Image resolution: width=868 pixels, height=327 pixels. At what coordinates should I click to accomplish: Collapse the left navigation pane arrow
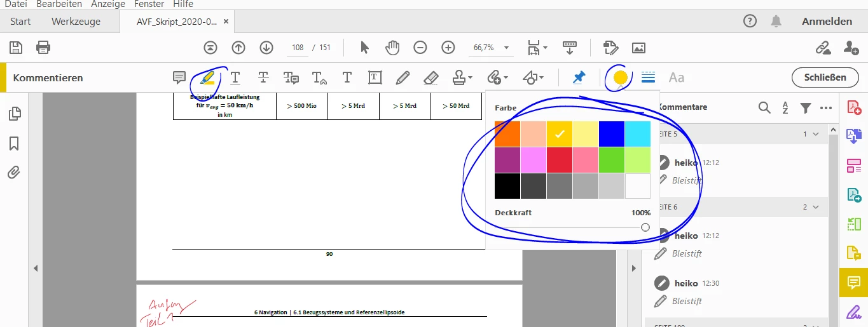(36, 269)
